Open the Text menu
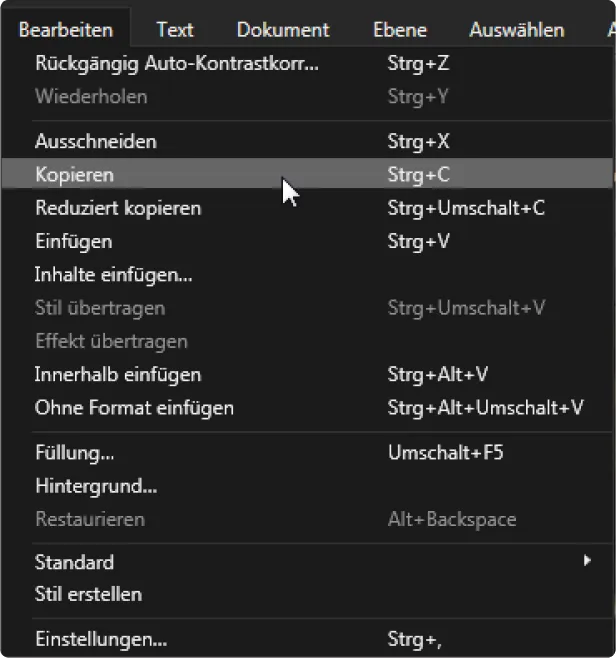 (x=175, y=30)
